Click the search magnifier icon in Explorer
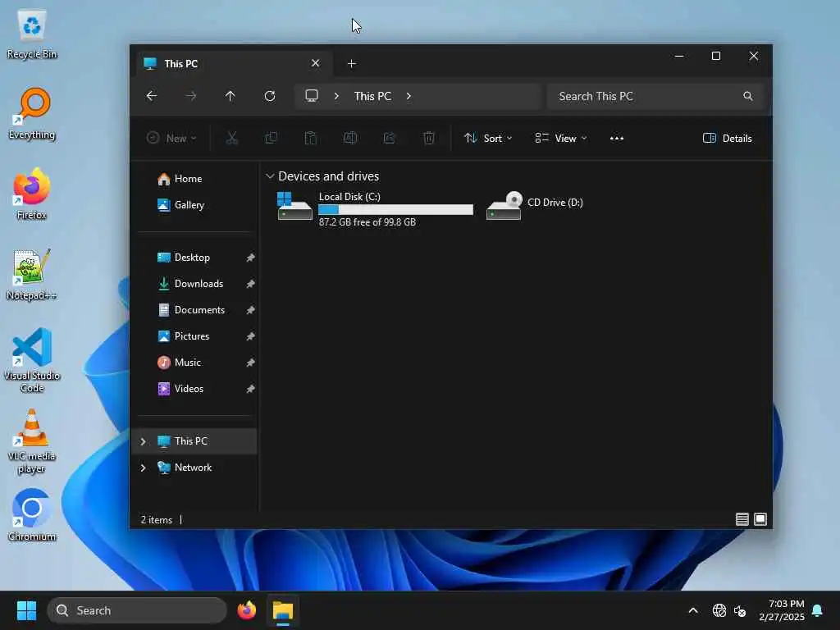The image size is (840, 630). (x=748, y=96)
